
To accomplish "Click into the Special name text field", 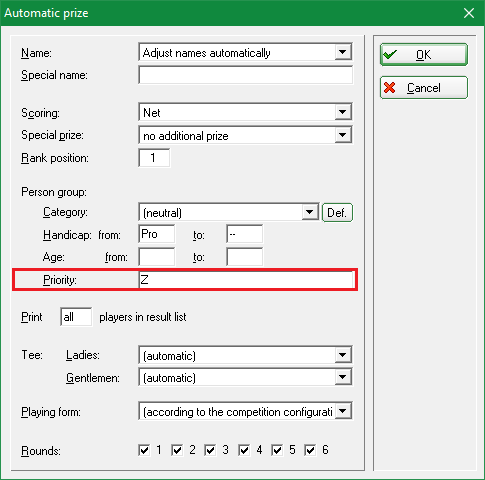I will click(x=246, y=75).
